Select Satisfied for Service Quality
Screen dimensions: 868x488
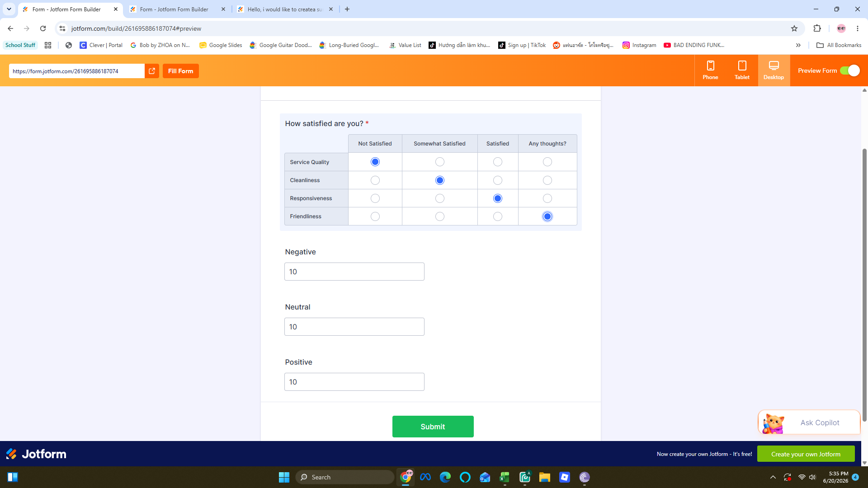497,162
